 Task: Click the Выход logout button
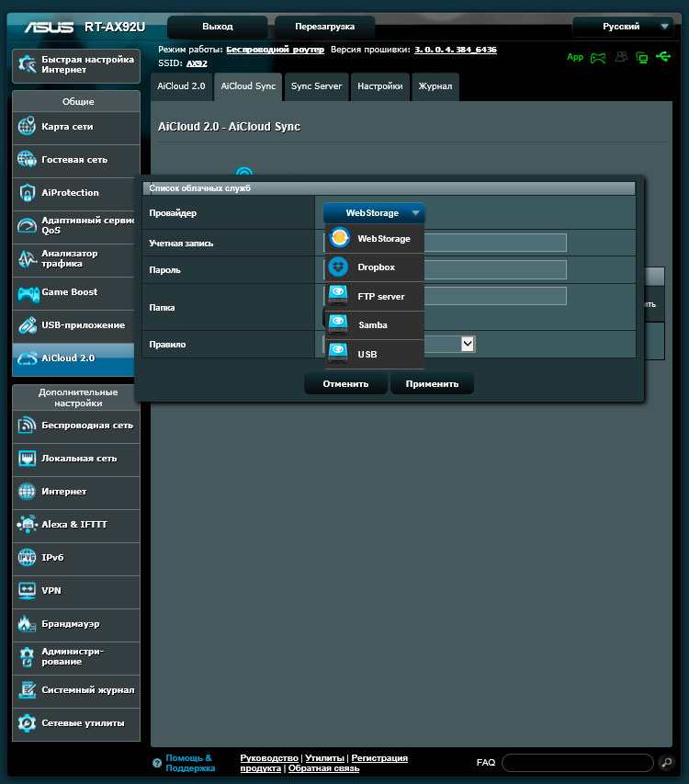(x=218, y=27)
